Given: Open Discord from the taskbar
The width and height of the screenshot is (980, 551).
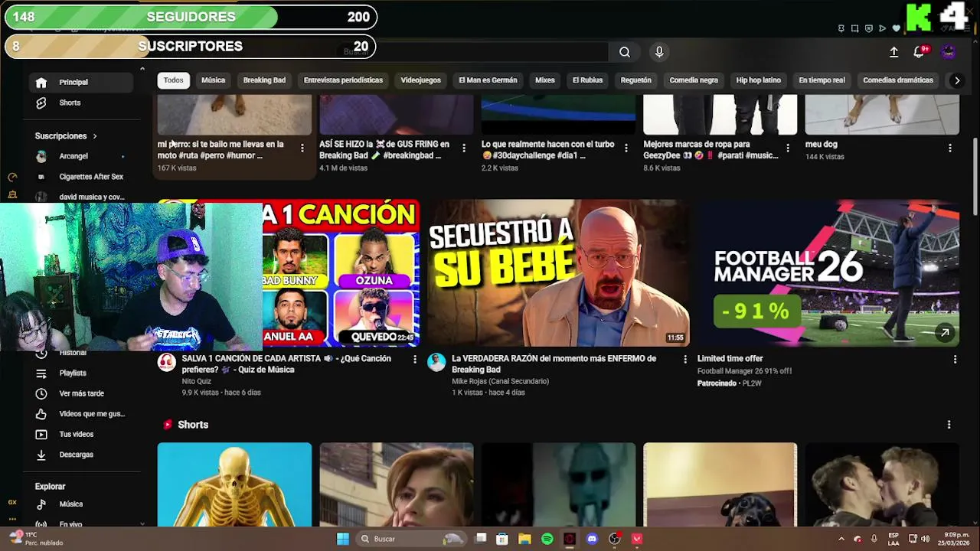Looking at the screenshot, I should click(x=592, y=539).
